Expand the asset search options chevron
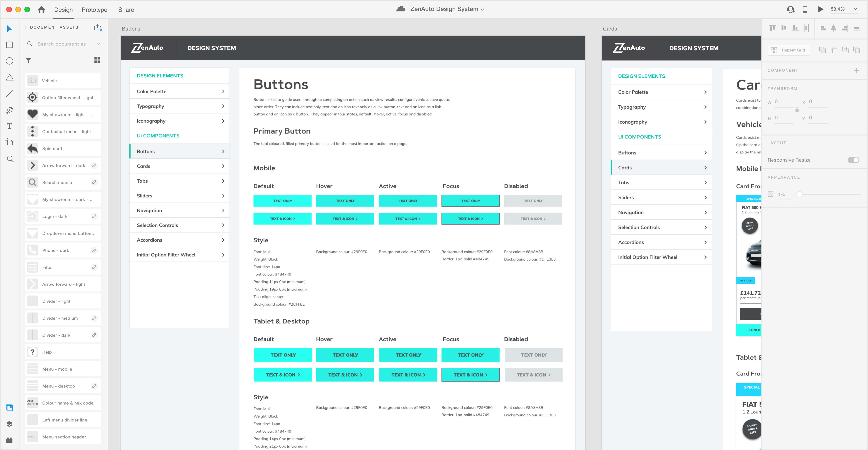The width and height of the screenshot is (868, 450). pos(99,44)
